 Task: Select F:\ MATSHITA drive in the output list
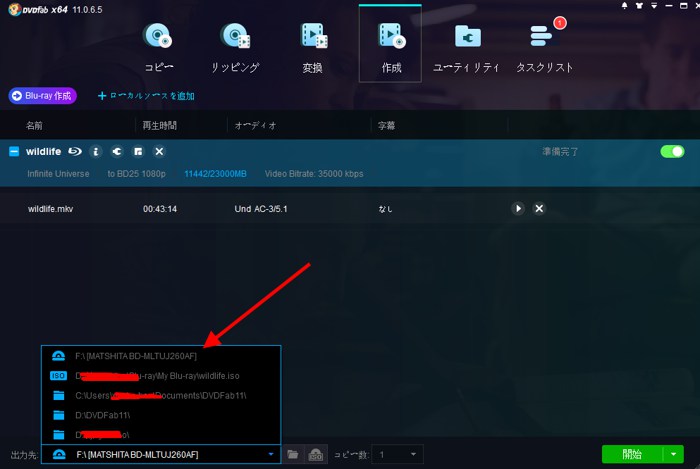click(x=161, y=356)
